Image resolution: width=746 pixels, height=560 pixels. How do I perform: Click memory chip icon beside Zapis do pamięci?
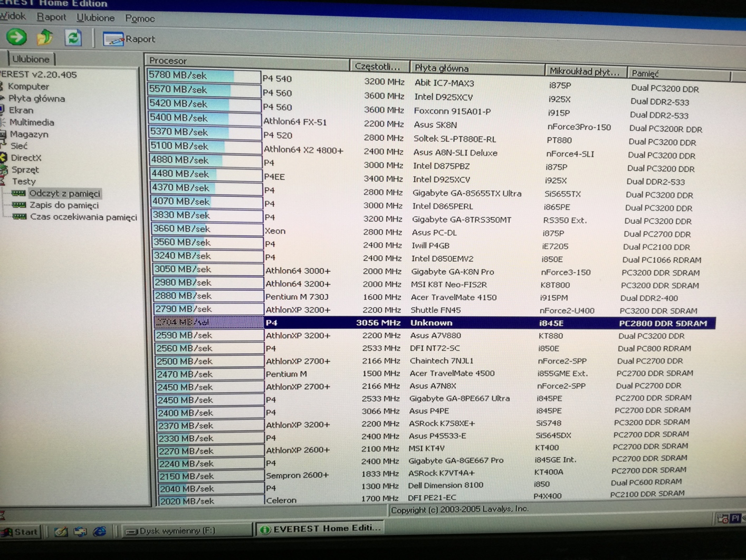[19, 205]
